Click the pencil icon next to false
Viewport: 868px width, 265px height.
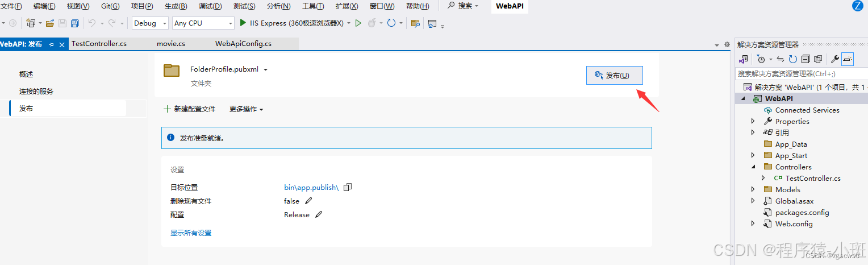308,201
